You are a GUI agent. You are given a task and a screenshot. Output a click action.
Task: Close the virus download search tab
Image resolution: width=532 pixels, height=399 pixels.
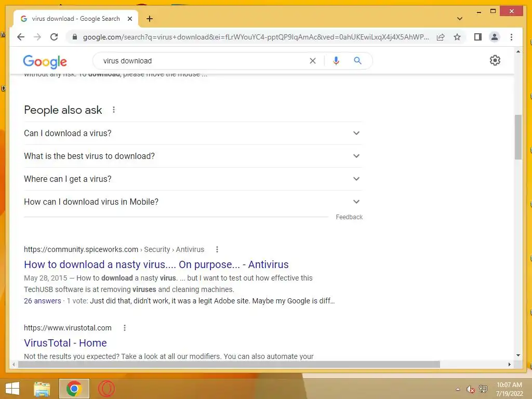129,19
